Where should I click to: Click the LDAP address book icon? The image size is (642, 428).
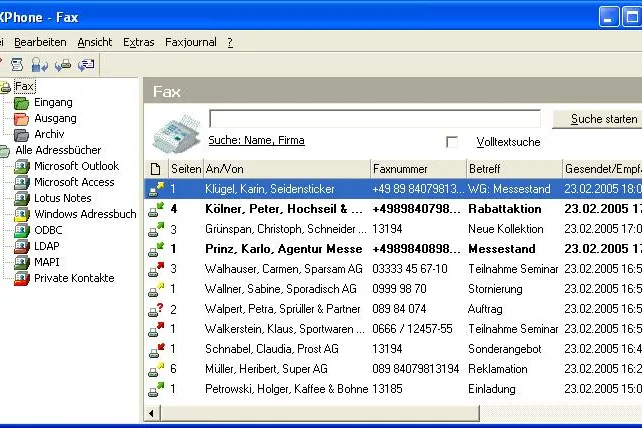22,247
